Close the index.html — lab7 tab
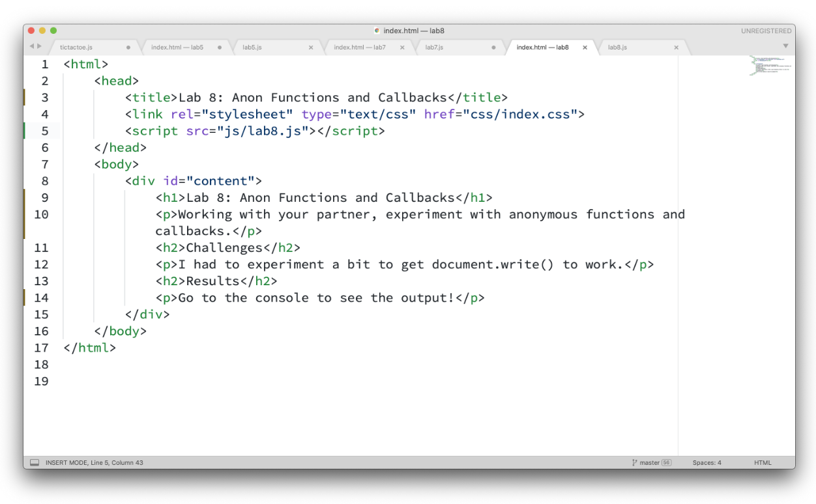This screenshot has height=504, width=816. (x=402, y=48)
